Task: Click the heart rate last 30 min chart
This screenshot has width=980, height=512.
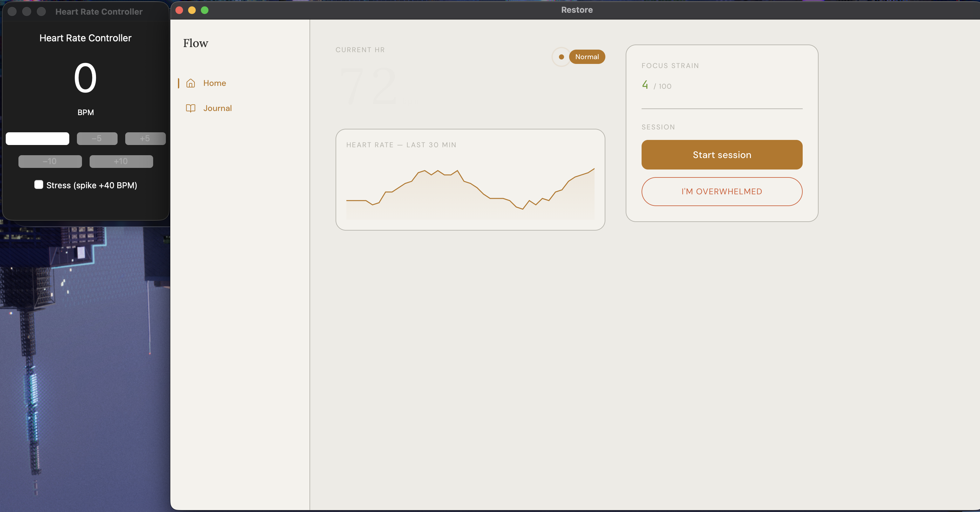Action: coord(470,187)
